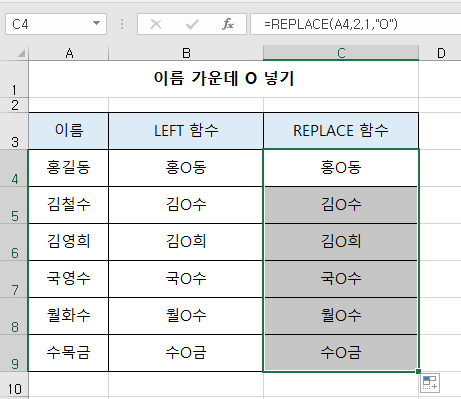This screenshot has width=461, height=399.
Task: Select cell containing 홍길동
Action: point(69,168)
